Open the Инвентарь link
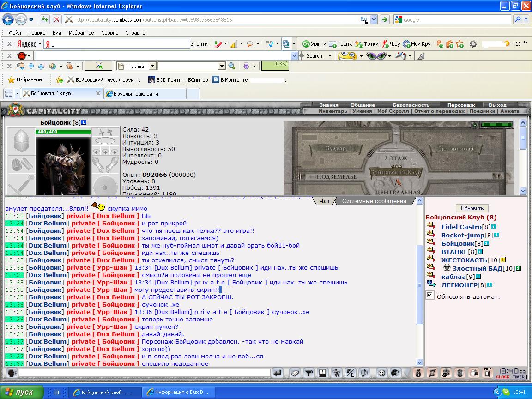 [x=332, y=111]
